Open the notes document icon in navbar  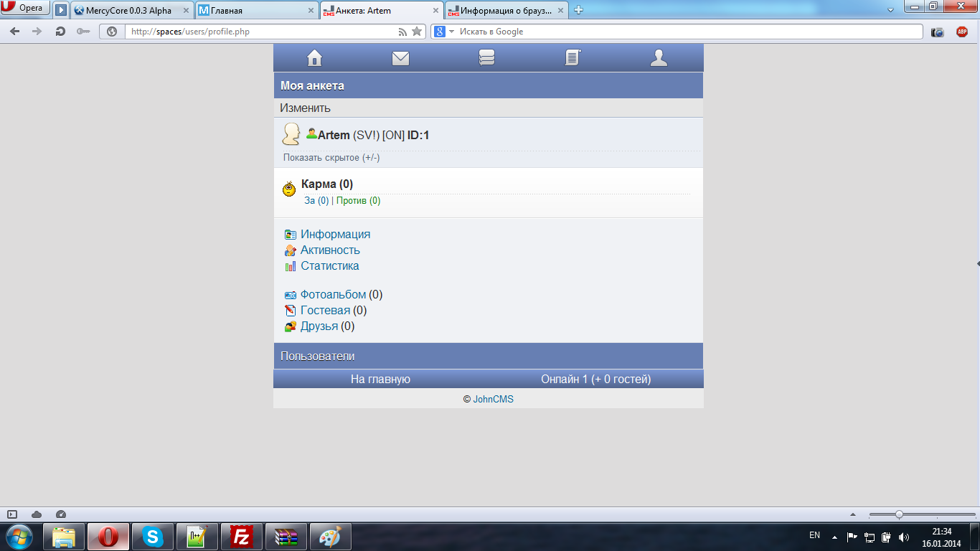point(573,58)
